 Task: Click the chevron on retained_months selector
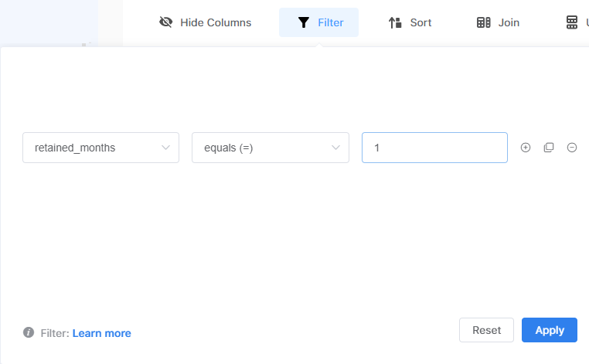click(x=165, y=148)
